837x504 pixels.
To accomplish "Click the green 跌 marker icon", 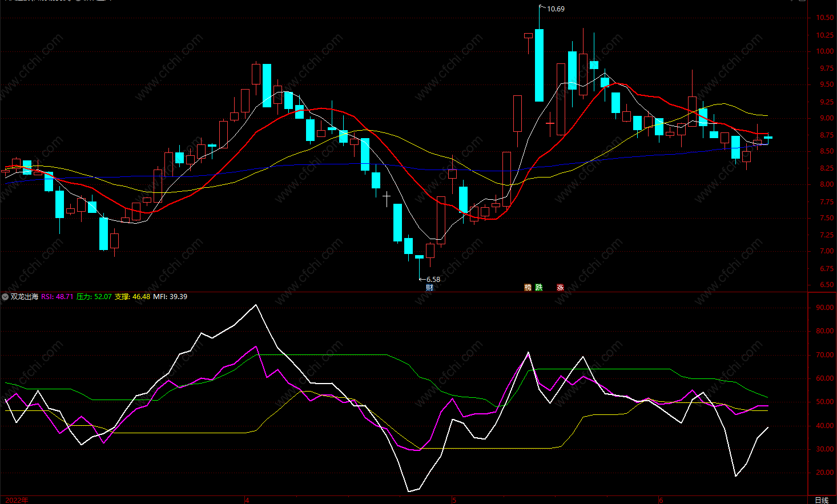I will 539,288.
